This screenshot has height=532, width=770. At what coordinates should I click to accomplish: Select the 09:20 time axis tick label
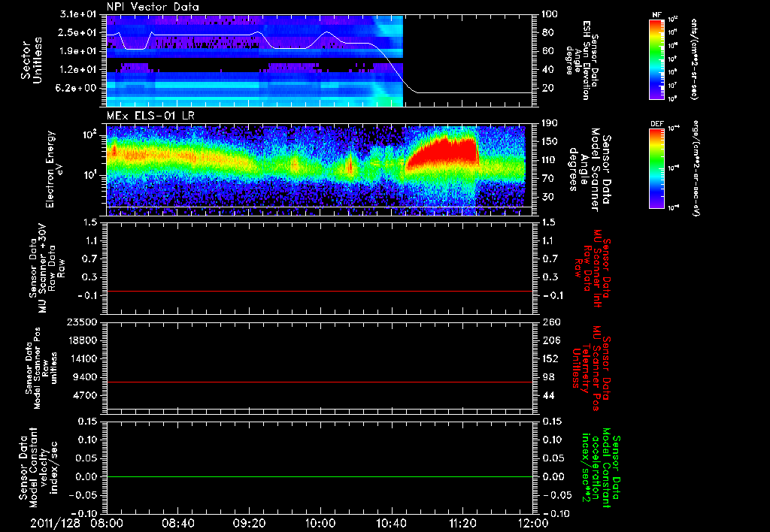(250, 521)
